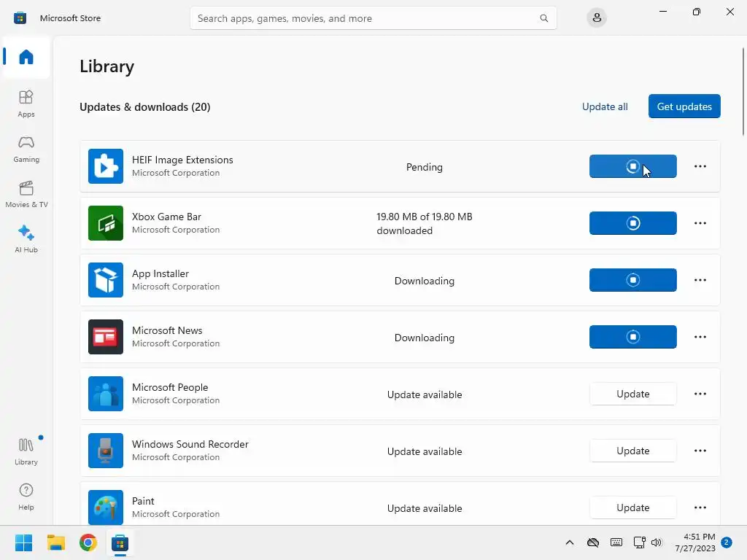The image size is (747, 560).
Task: Stop the Microsoft News download
Action: tap(632, 337)
